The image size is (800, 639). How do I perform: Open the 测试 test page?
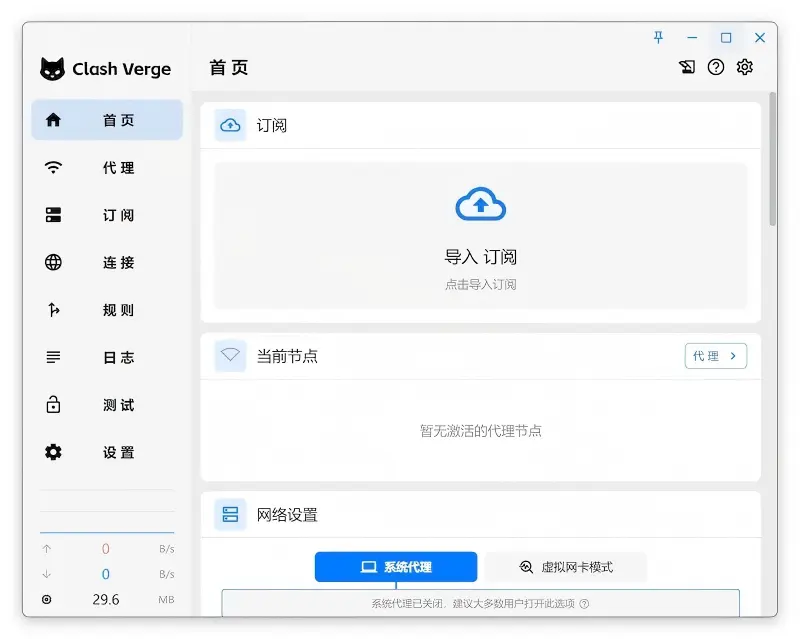tap(107, 405)
